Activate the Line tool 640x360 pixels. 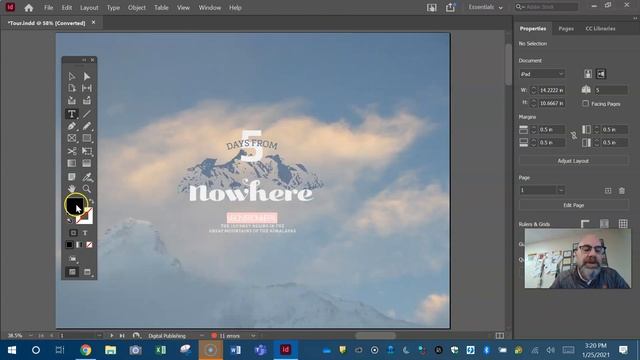pyautogui.click(x=87, y=114)
